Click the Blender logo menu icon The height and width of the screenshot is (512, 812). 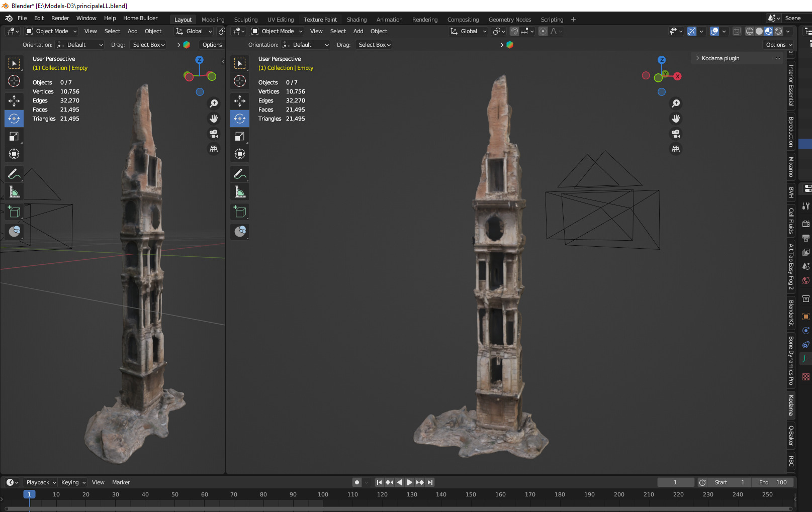coord(9,18)
